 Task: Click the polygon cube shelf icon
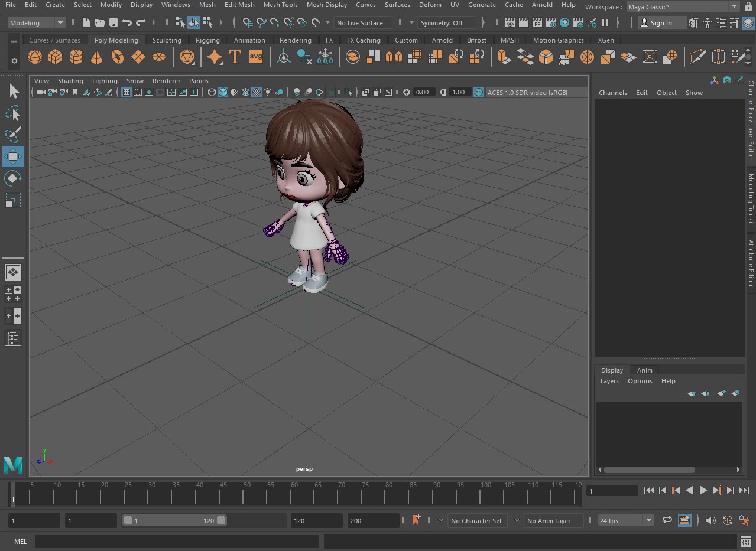pos(56,57)
